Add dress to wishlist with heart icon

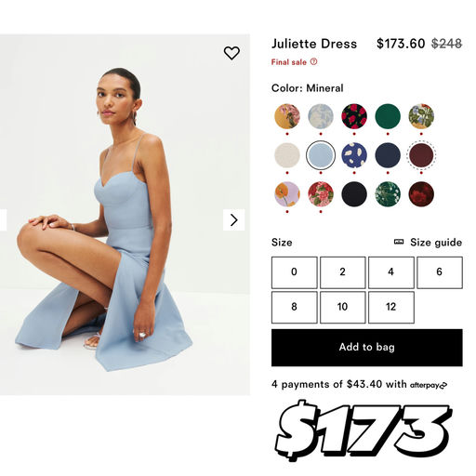[231, 53]
